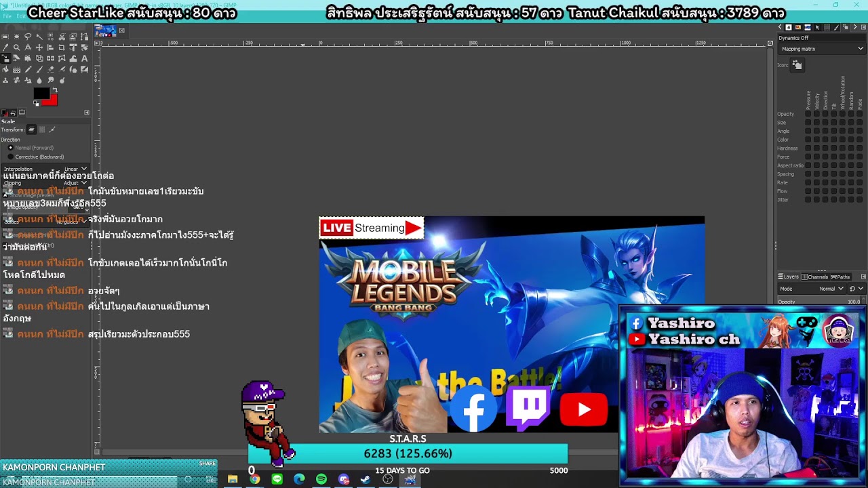The width and height of the screenshot is (868, 488).
Task: Toggle Size Velocity mapping checkbox
Action: click(x=816, y=123)
